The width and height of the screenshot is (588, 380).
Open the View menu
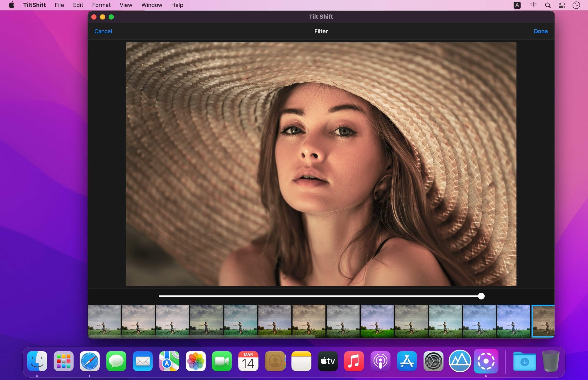click(x=126, y=5)
